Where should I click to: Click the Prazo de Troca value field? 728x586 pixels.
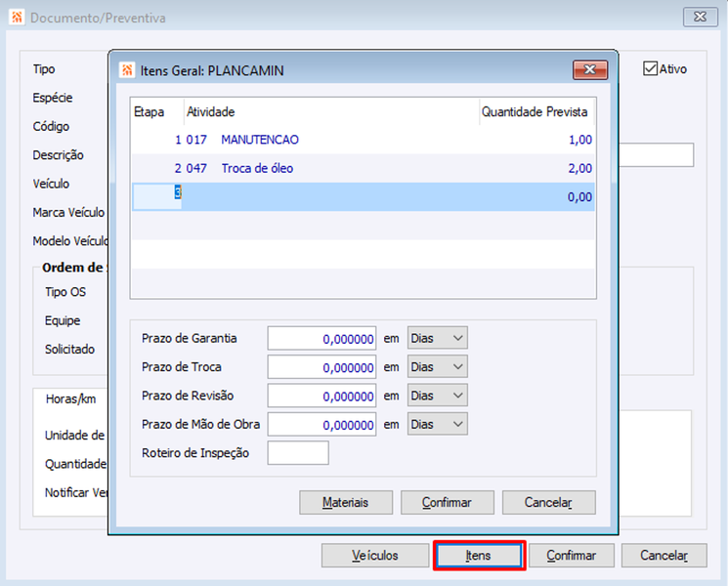(x=321, y=367)
